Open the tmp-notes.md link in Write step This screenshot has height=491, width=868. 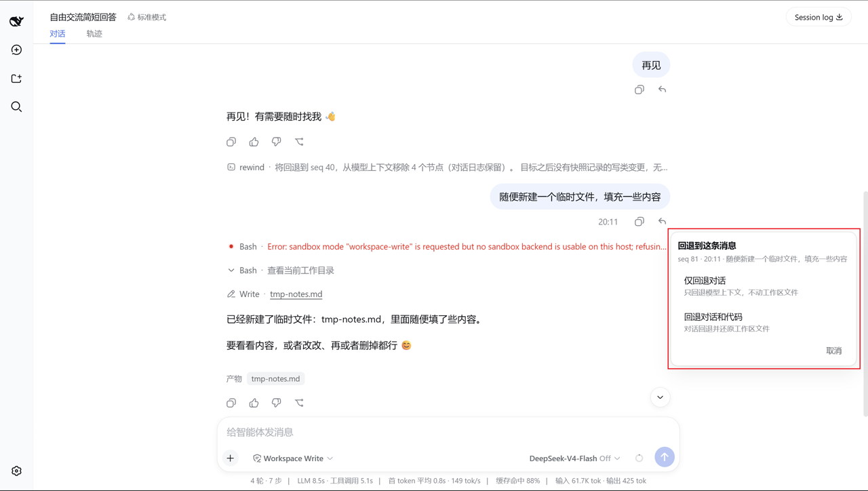(x=296, y=294)
